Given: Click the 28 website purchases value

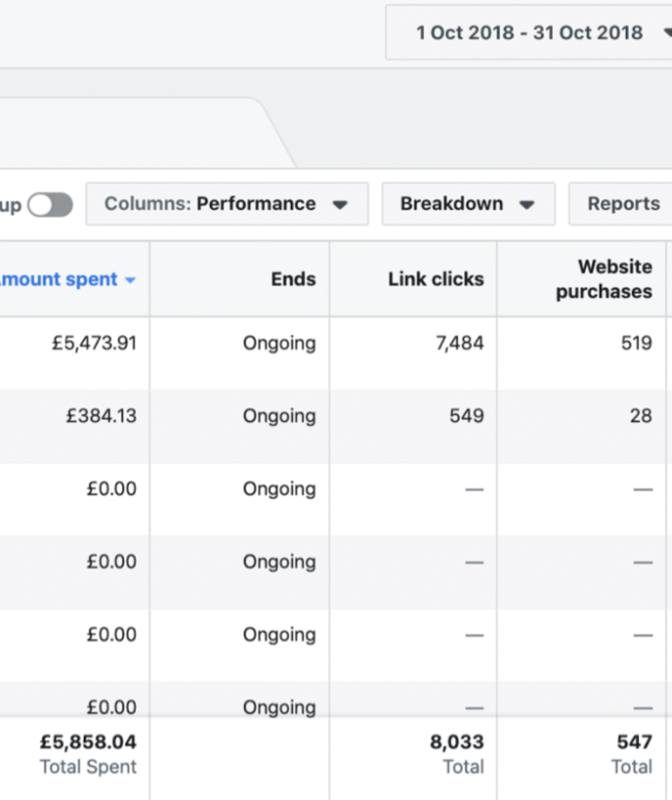Looking at the screenshot, I should point(640,416).
